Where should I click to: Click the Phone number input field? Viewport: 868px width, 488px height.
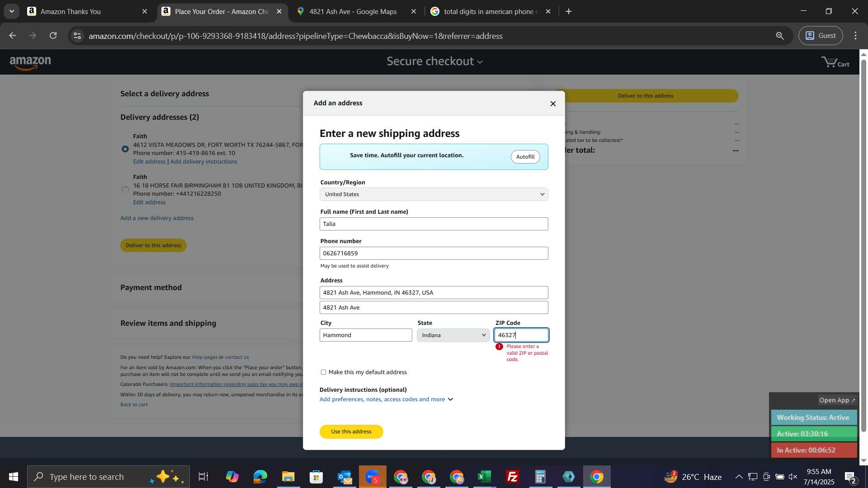click(434, 253)
